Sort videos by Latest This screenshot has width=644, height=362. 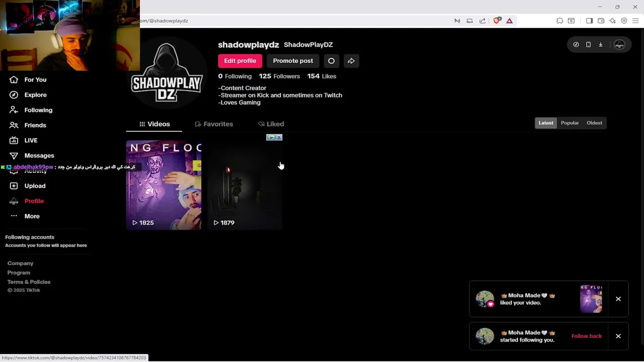[546, 123]
